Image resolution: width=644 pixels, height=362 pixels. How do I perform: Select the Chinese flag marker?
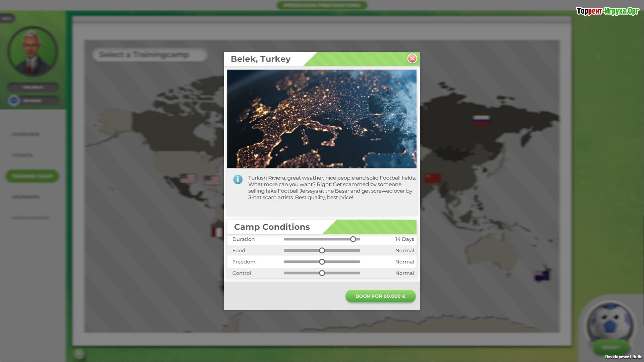432,178
